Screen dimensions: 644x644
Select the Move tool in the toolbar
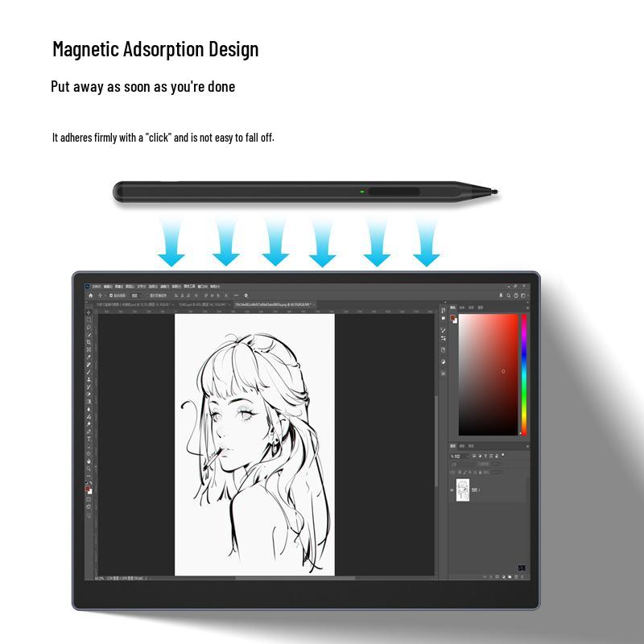point(89,312)
